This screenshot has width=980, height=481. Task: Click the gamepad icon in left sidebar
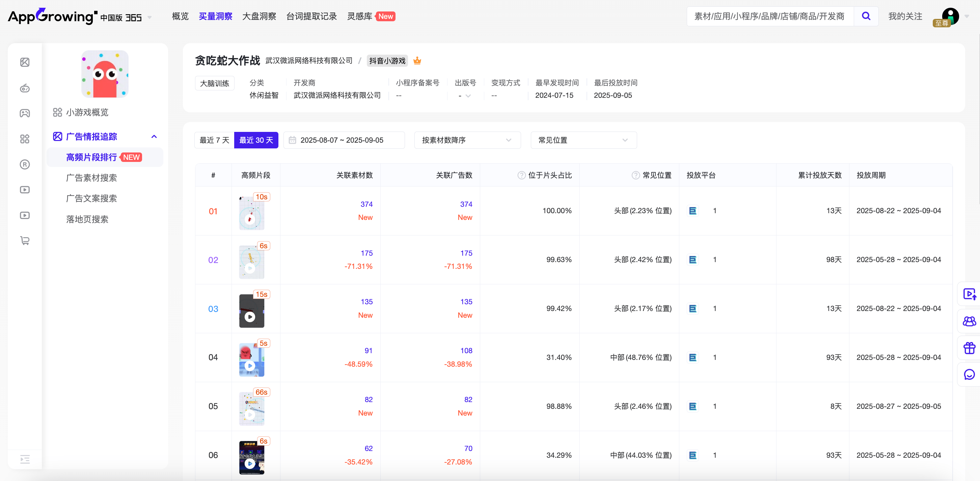tap(25, 113)
